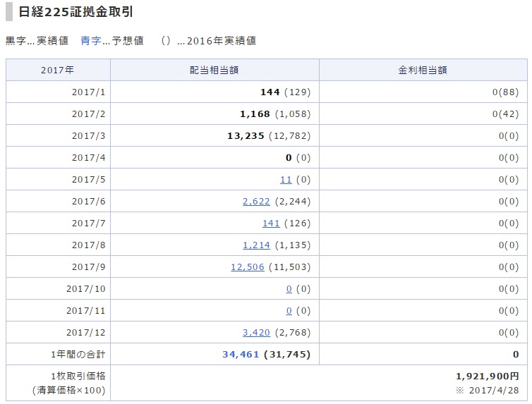Image resolution: width=532 pixels, height=404 pixels.
Task: Click the 黒字…実績値 legend text
Action: click(37, 41)
